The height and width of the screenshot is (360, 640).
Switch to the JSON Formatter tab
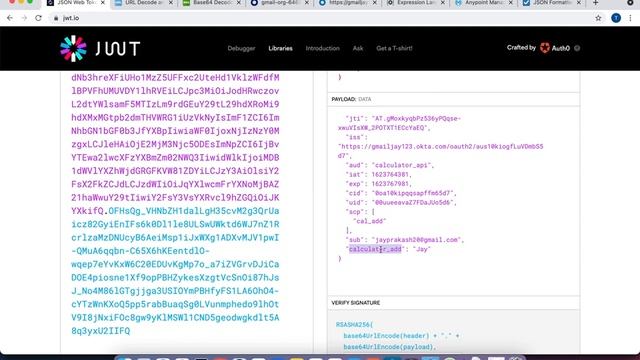[551, 3]
